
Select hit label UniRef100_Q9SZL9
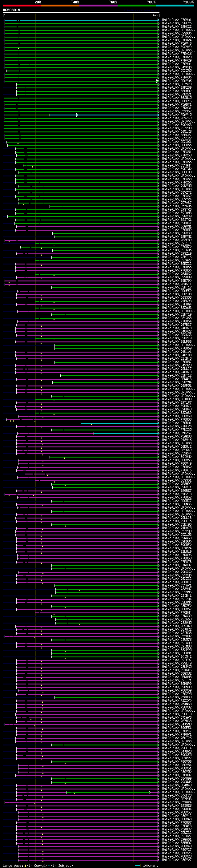[176, 254]
